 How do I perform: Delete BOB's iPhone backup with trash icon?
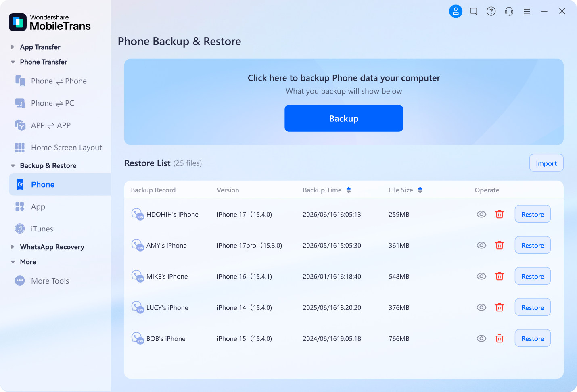500,338
